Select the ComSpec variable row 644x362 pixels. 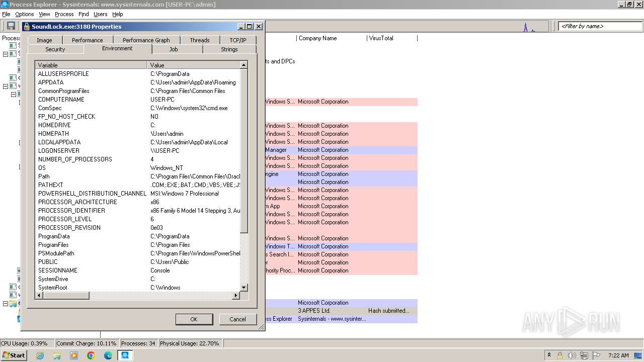pos(137,108)
